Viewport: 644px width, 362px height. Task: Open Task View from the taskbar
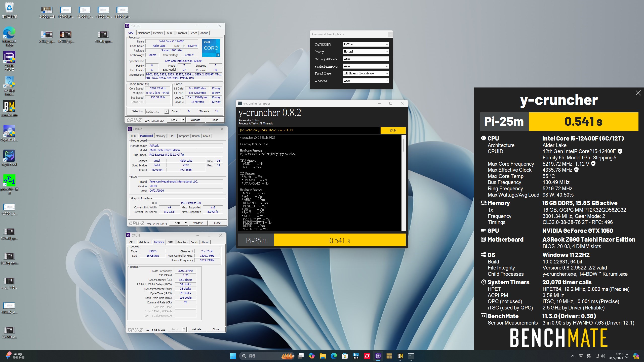(x=301, y=356)
